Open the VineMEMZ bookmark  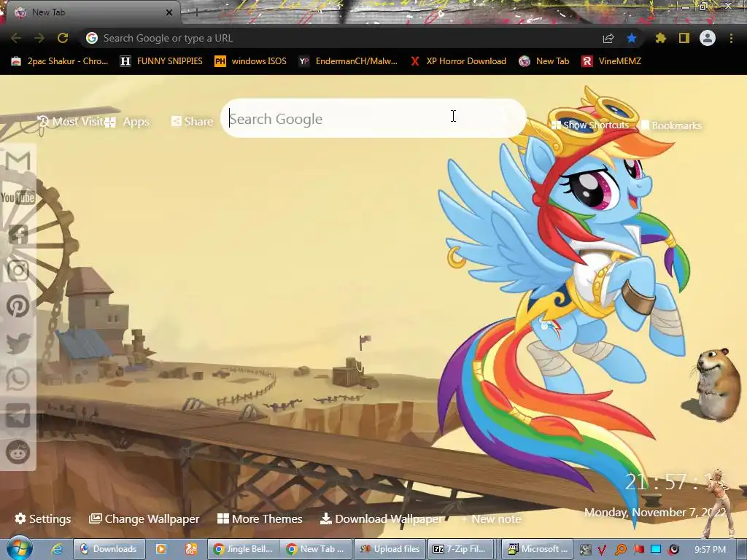pyautogui.click(x=612, y=61)
